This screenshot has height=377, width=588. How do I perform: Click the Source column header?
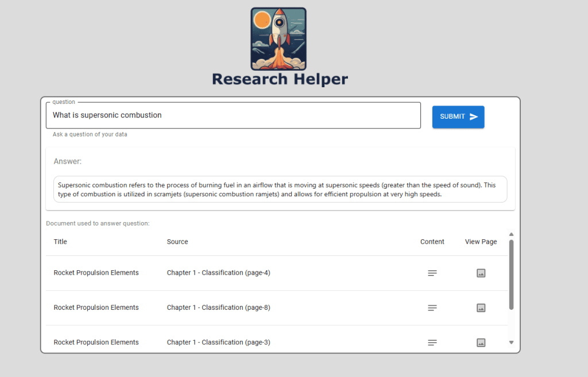tap(177, 242)
